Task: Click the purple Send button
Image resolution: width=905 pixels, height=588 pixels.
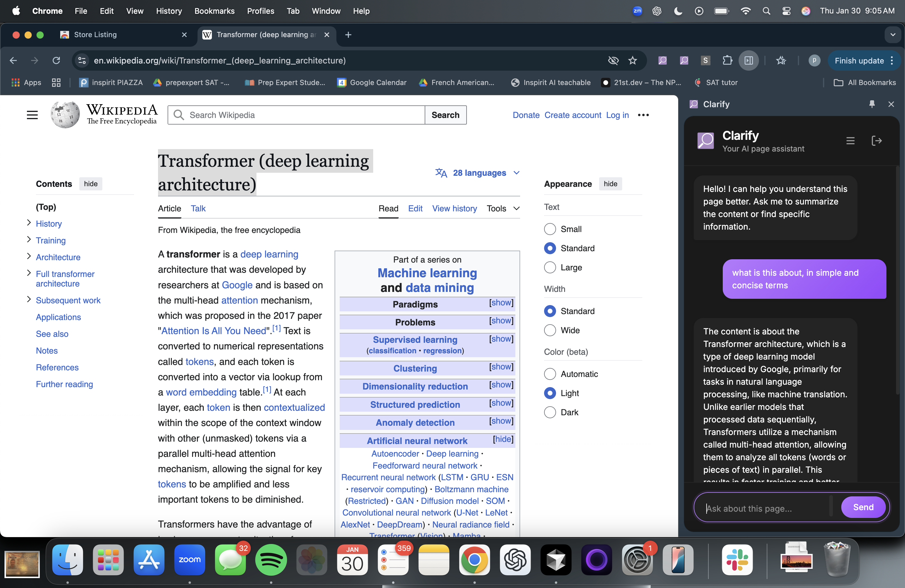Action: click(x=863, y=507)
